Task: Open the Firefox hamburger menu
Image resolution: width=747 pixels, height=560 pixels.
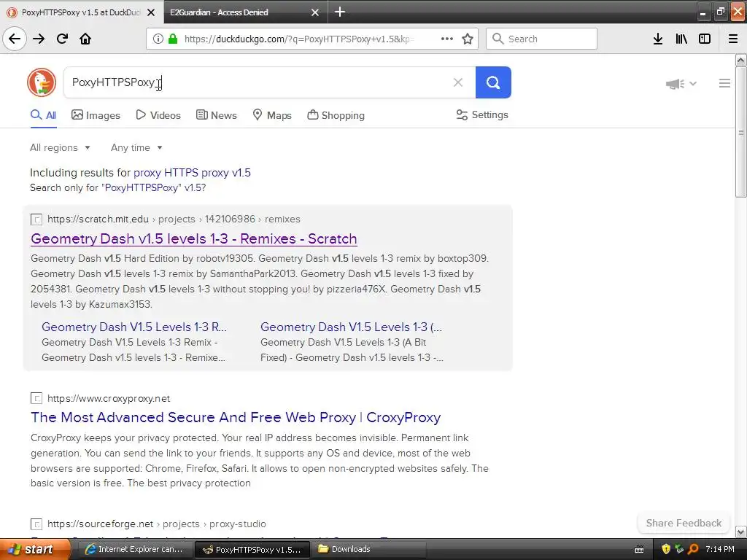Action: [x=733, y=39]
